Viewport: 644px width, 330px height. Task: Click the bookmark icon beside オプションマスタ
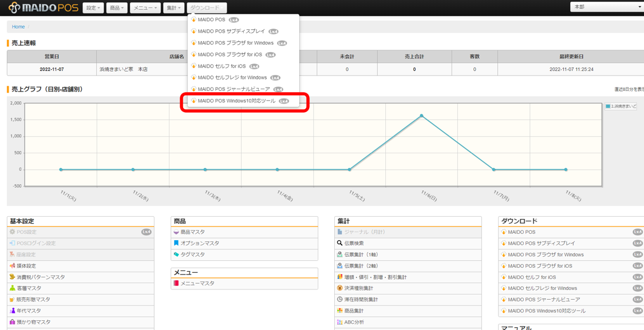(x=176, y=244)
